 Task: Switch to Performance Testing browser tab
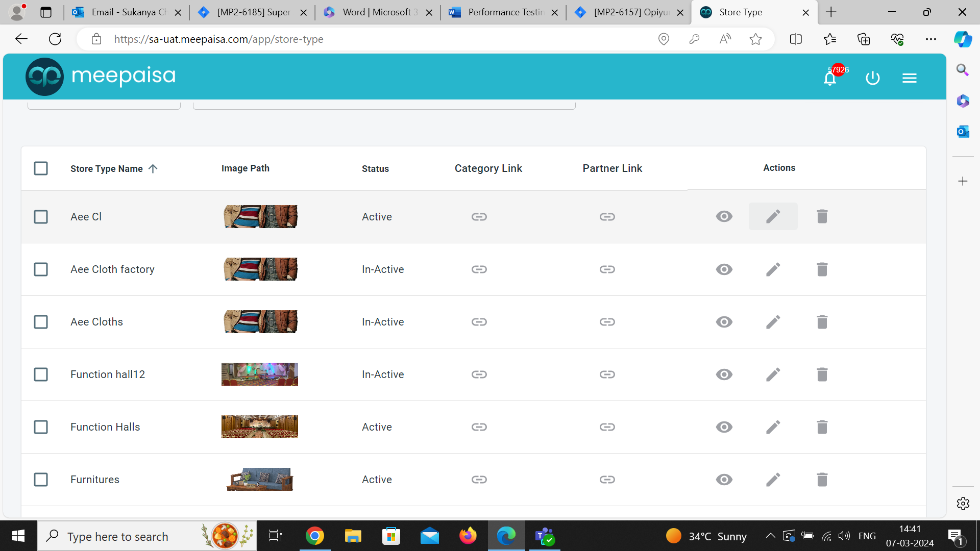(504, 12)
